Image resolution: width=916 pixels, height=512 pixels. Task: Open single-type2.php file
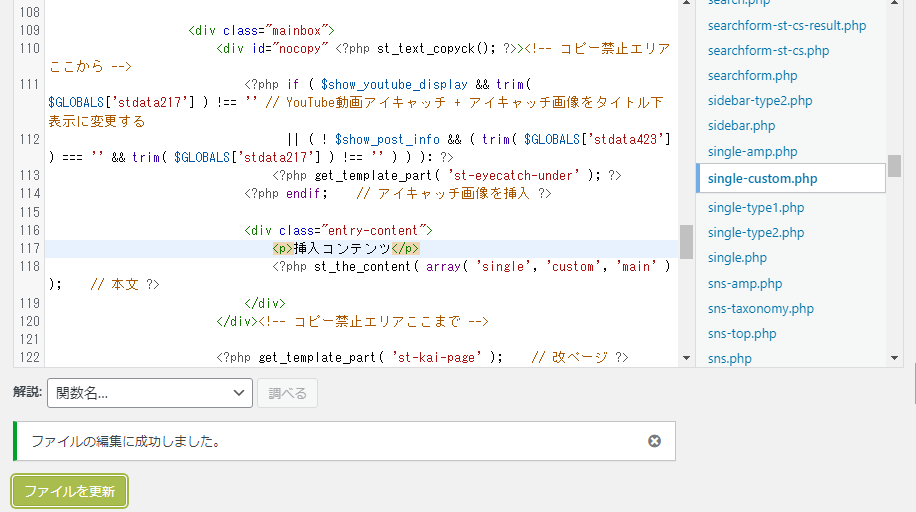click(x=756, y=233)
